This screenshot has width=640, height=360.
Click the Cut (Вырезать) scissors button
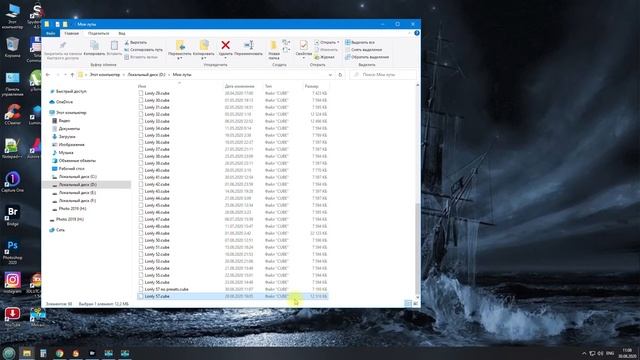coord(136,42)
